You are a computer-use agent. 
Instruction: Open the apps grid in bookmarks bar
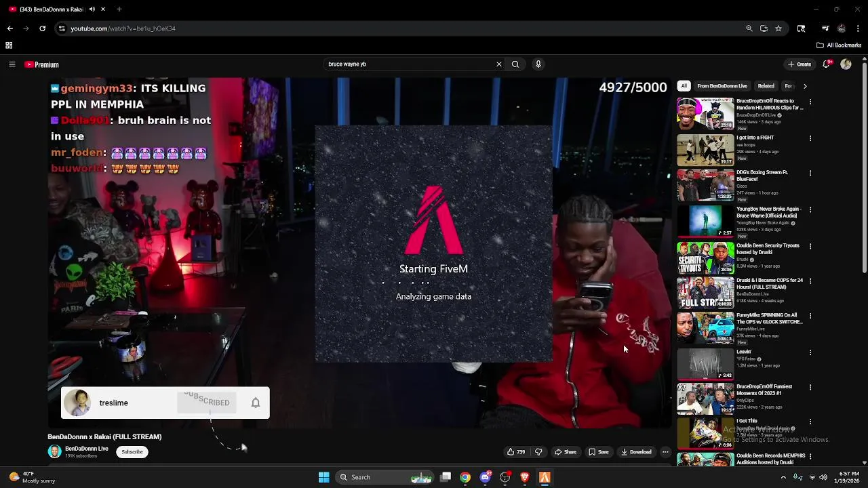(x=9, y=45)
